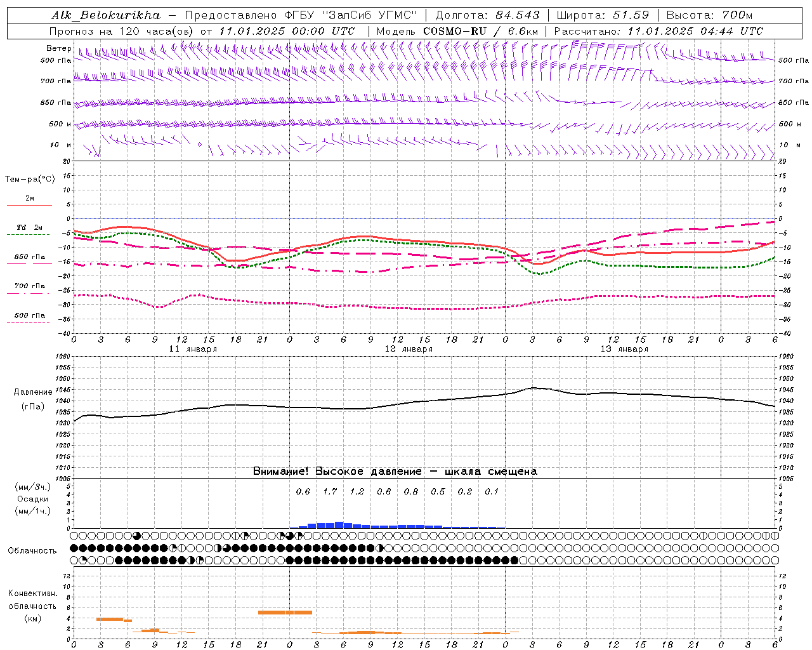
Task: Click the 1.7 precipitation amount value
Action: tap(330, 491)
